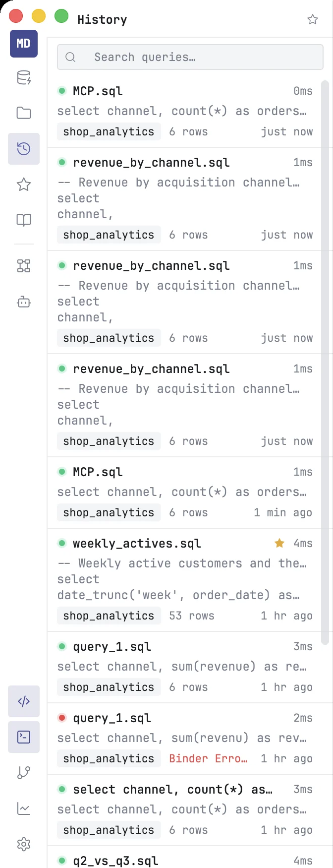Screen dimensions: 333x868
Task: Toggle the star in the History header
Action: tap(313, 19)
